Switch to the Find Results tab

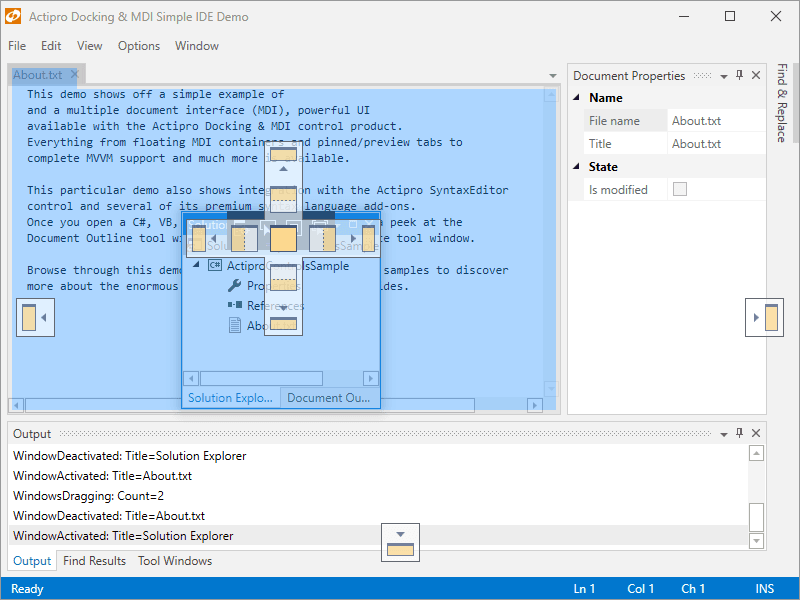pos(94,561)
